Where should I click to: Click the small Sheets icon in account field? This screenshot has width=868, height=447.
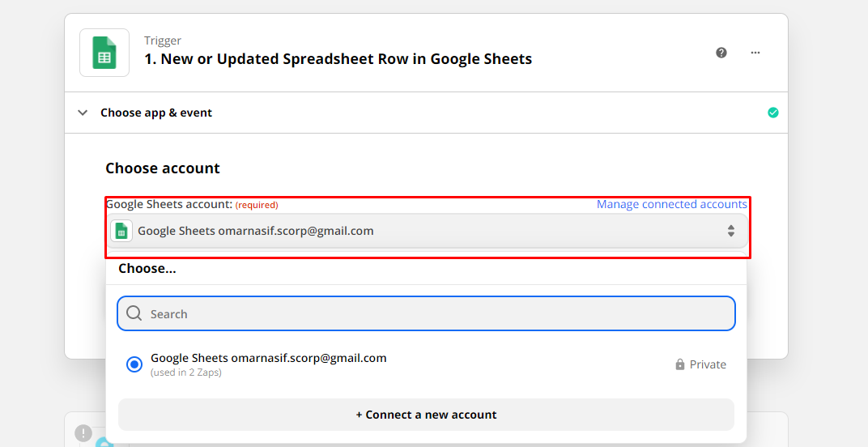[121, 231]
